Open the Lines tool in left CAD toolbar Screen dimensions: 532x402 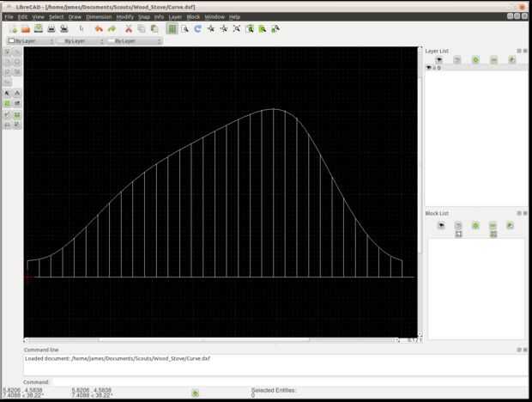(x=17, y=52)
